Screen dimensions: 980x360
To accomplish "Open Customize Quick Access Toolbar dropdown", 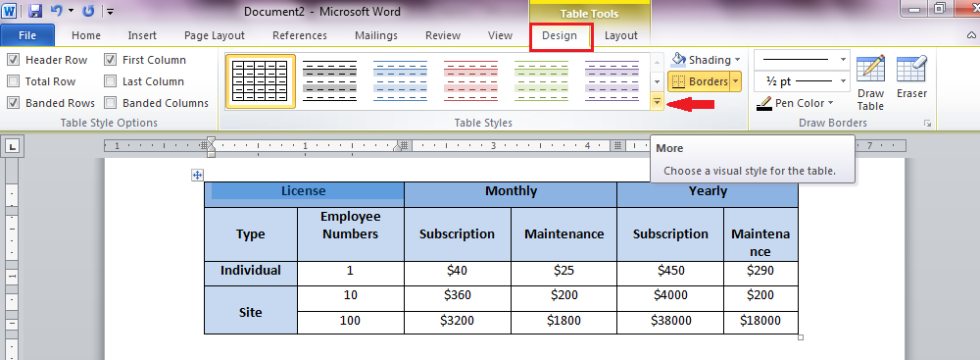I will coord(110,11).
